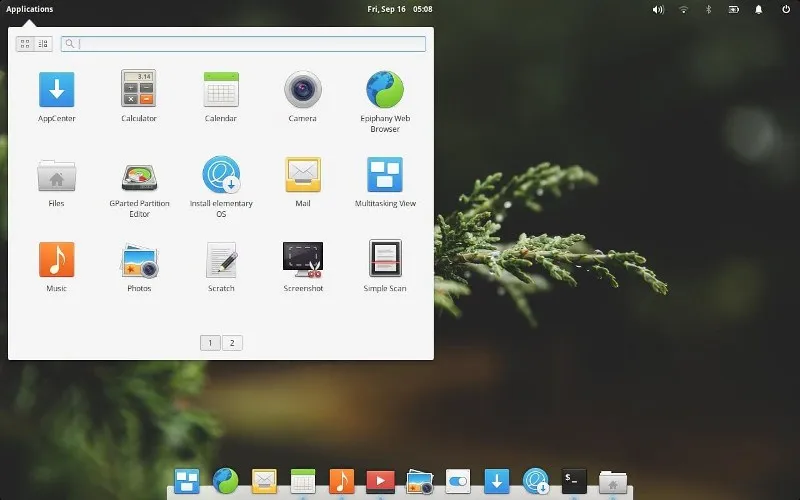Open the Wi-Fi network indicator menu
The height and width of the screenshot is (500, 800).
[684, 9]
